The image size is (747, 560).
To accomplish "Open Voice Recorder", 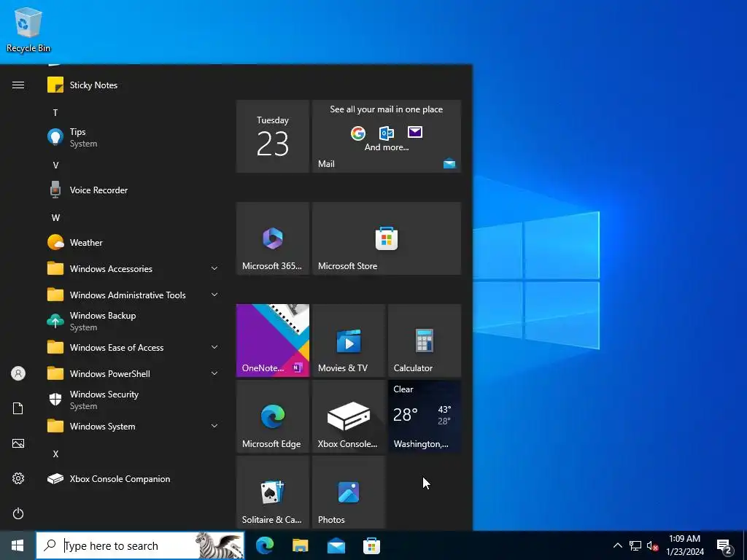I will click(x=133, y=190).
